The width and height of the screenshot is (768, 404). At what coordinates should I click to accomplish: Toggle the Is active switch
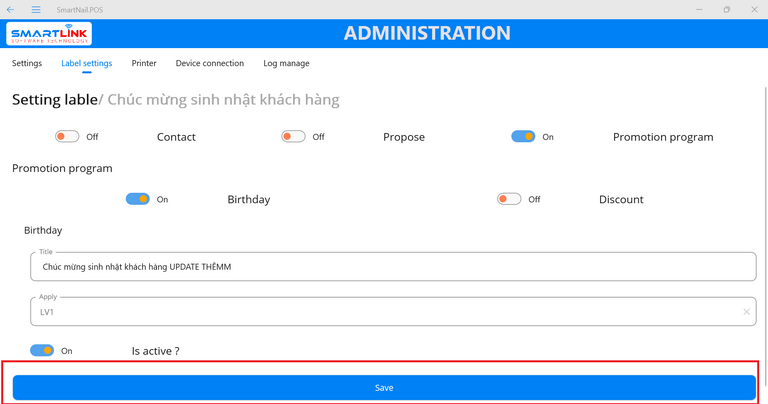(42, 351)
